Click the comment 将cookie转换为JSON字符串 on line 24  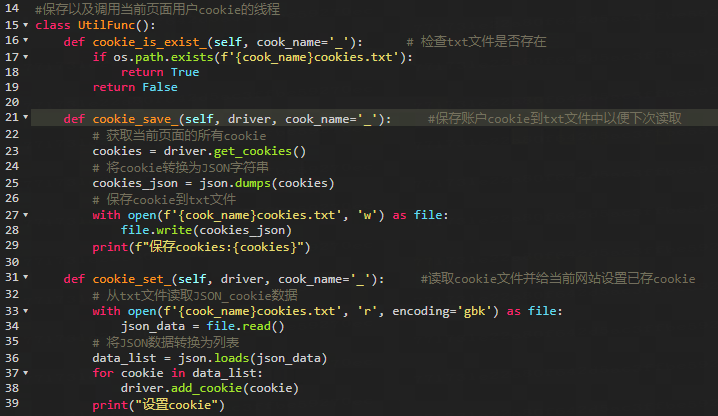180,168
